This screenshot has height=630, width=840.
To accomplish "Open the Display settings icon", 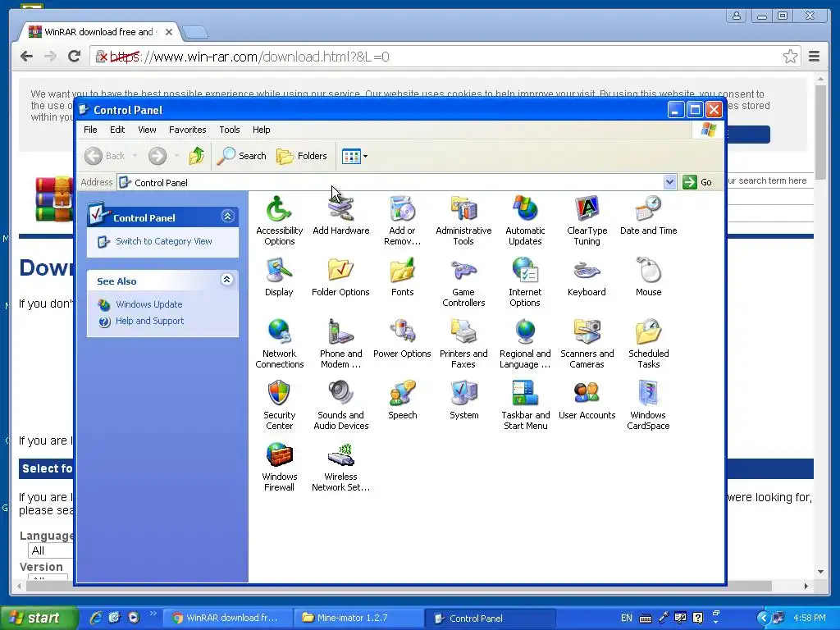I will click(279, 277).
